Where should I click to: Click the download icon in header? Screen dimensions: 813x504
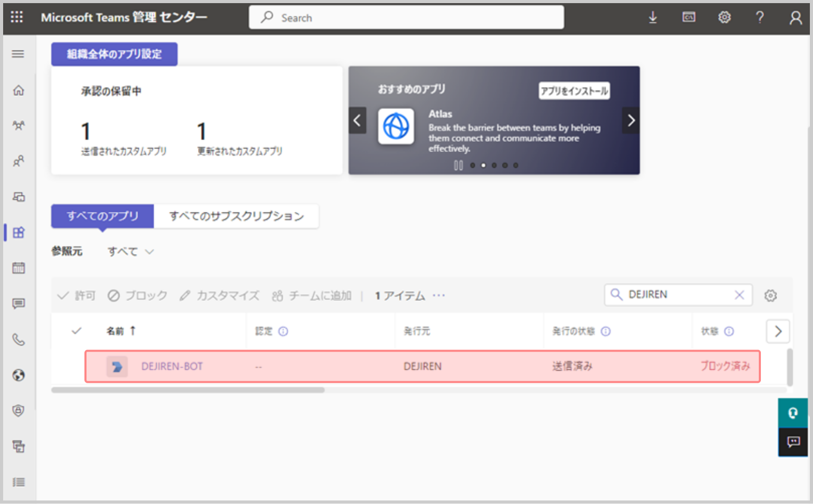652,18
